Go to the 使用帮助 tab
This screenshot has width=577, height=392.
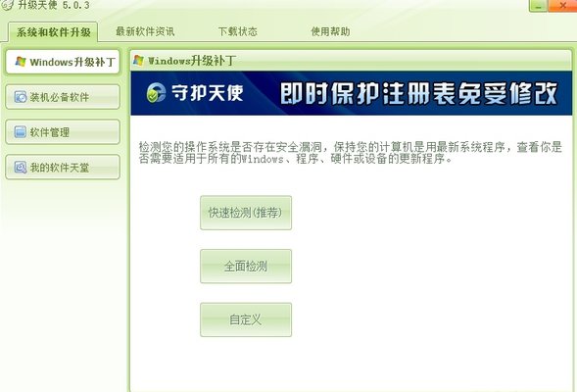330,31
